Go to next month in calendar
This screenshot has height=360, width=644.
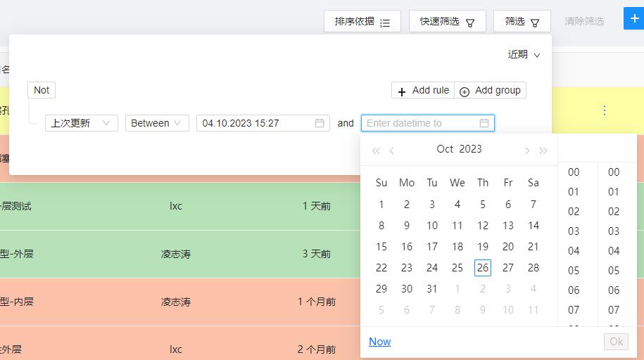point(526,150)
